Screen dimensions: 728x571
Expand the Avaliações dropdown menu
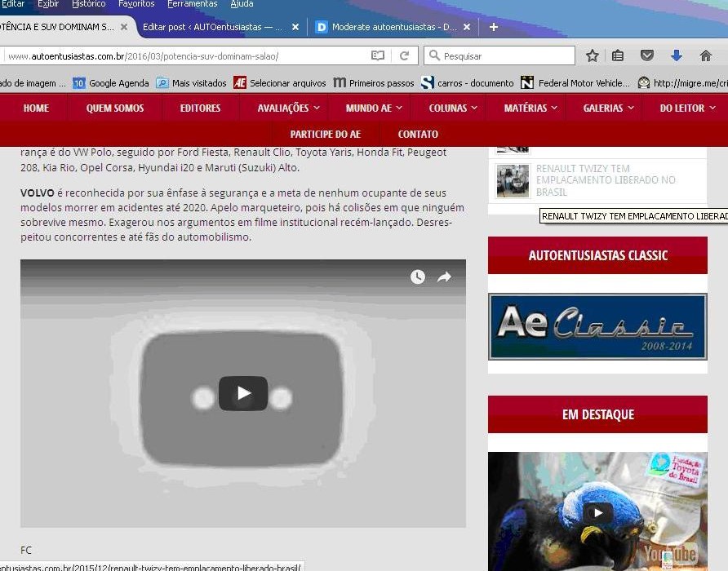[288, 108]
